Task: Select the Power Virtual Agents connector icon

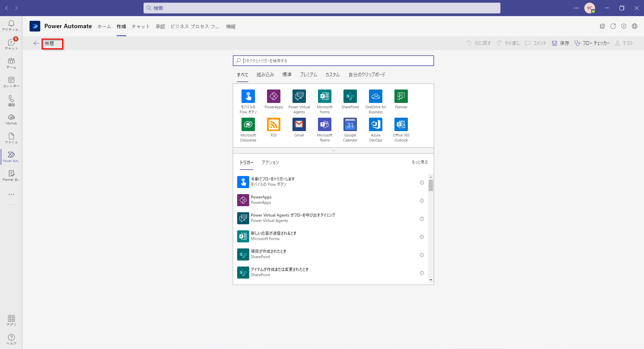Action: point(299,96)
